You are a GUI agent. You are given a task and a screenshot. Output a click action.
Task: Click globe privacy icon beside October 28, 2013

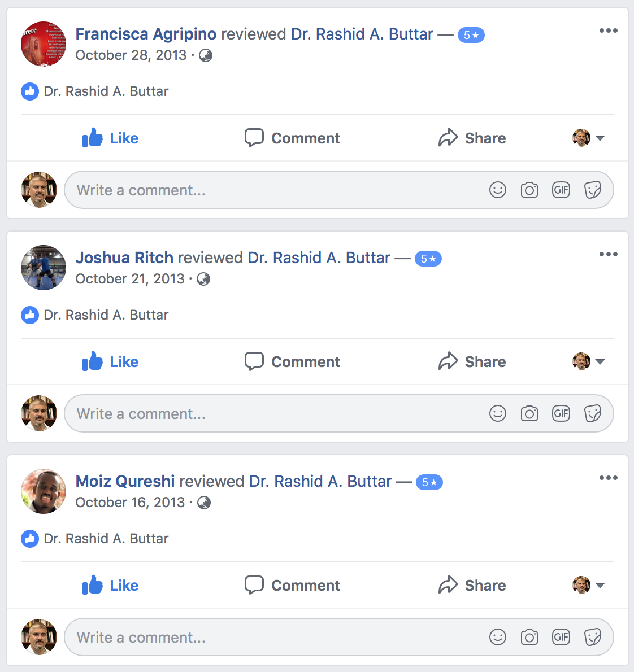[206, 55]
